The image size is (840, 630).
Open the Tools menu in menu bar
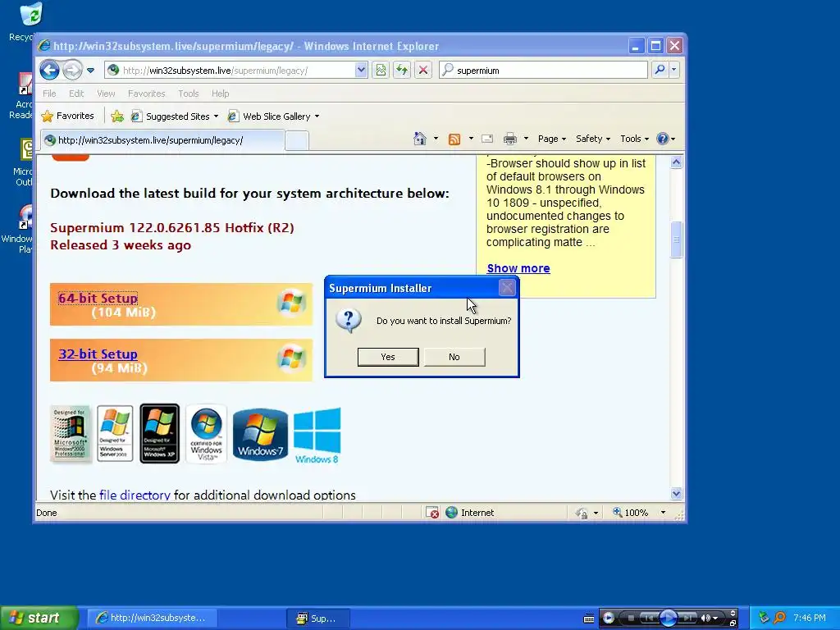pyautogui.click(x=189, y=94)
